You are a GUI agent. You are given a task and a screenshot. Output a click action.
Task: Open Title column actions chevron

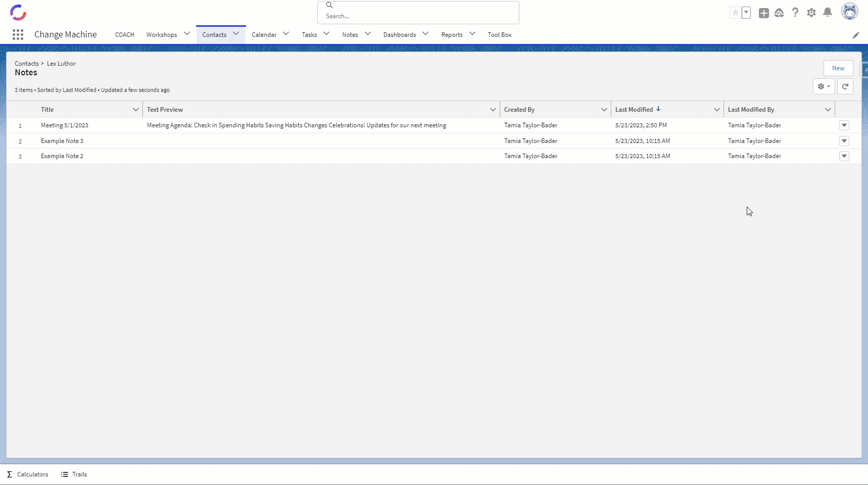coord(136,110)
